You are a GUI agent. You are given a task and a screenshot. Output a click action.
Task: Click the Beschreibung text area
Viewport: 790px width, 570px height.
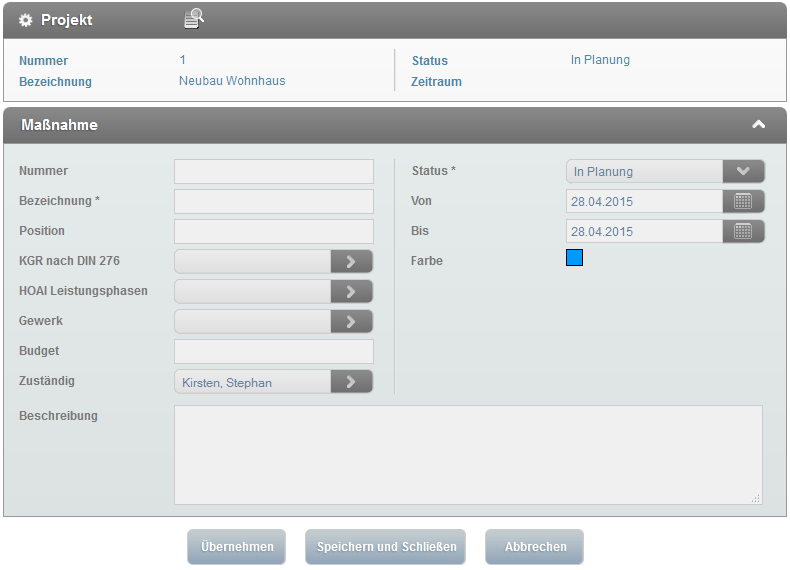(x=468, y=454)
